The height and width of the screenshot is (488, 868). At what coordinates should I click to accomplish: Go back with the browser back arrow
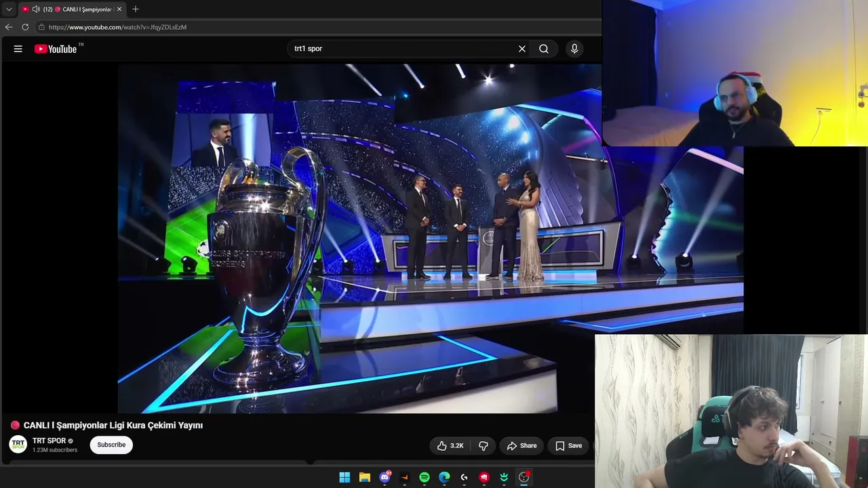click(x=9, y=27)
